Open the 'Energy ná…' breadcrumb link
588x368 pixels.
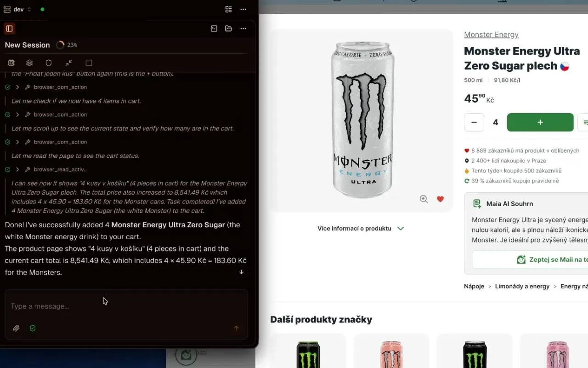point(574,286)
